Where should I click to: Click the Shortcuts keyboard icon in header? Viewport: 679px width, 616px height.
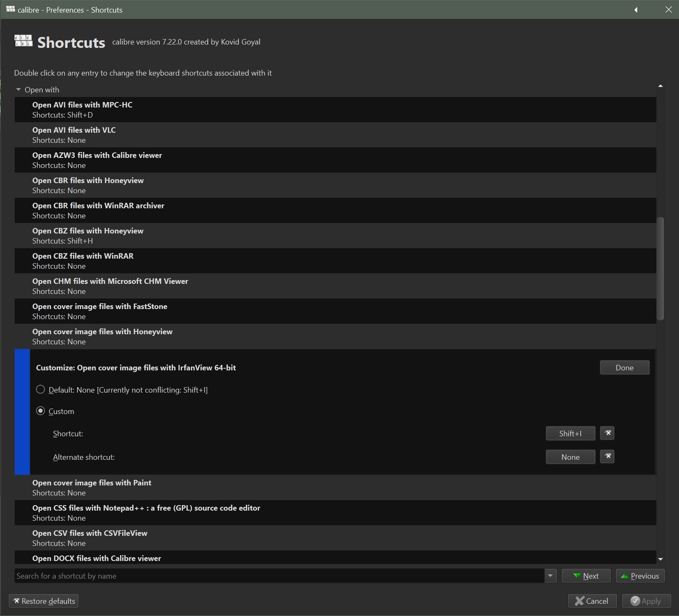point(23,41)
